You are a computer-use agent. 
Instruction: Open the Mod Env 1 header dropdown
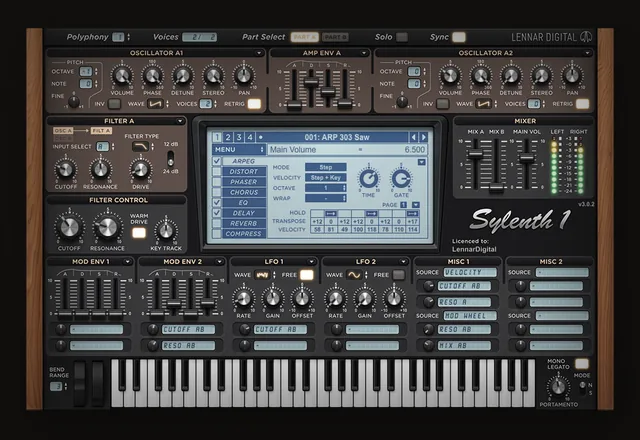pos(128,262)
